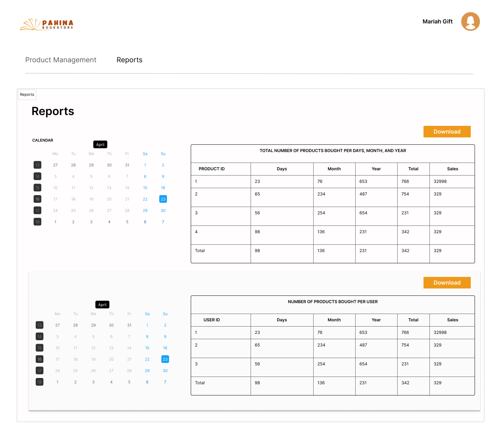The height and width of the screenshot is (443, 504).
Task: Pick Saturday 15 in the top calendar
Action: [x=145, y=188]
